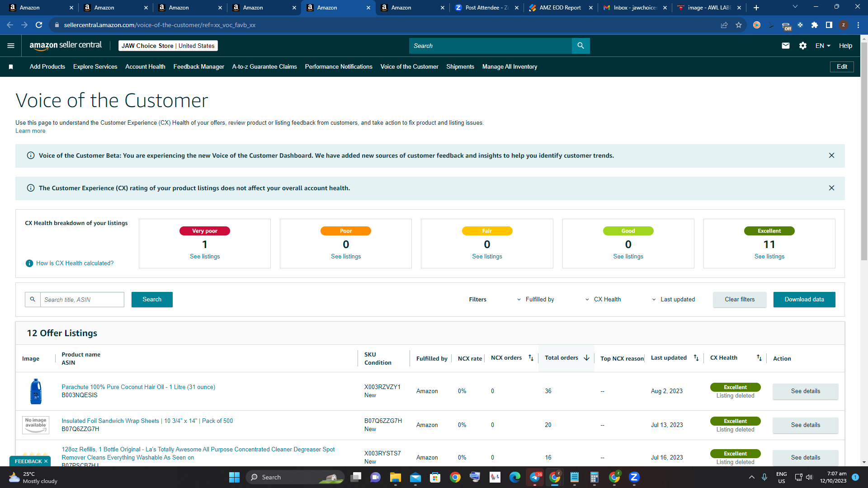This screenshot has height=488, width=868.
Task: Open the EN language dropdown
Action: click(823, 46)
